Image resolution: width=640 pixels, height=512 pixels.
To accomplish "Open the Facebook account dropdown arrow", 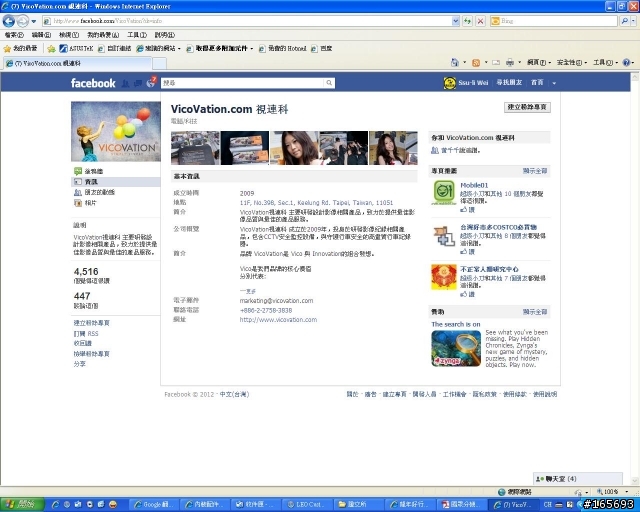I will (x=554, y=83).
